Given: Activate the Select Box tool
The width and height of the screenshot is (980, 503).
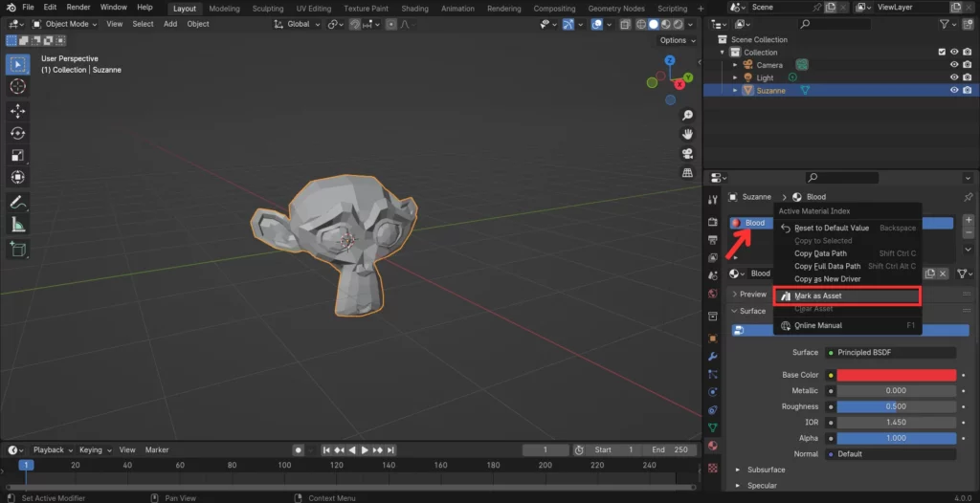Looking at the screenshot, I should tap(17, 64).
